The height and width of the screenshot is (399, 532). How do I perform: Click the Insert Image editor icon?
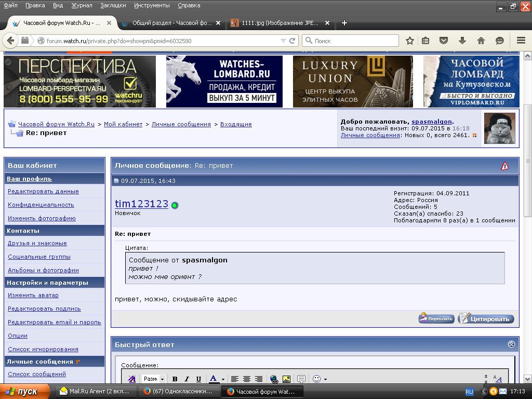tap(286, 379)
